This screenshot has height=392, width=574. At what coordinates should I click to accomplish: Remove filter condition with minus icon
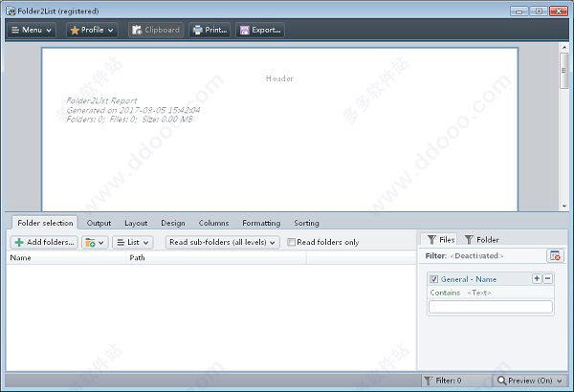click(547, 279)
